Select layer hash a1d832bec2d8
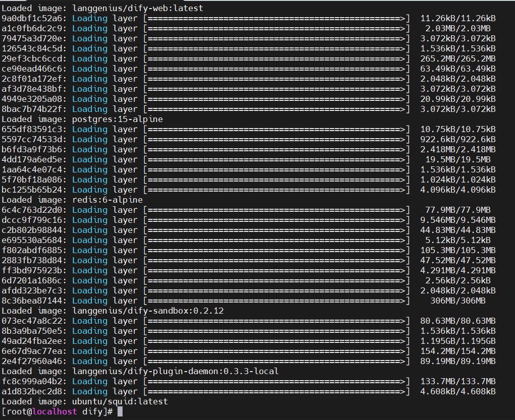The width and height of the screenshot is (515, 420). coord(32,391)
